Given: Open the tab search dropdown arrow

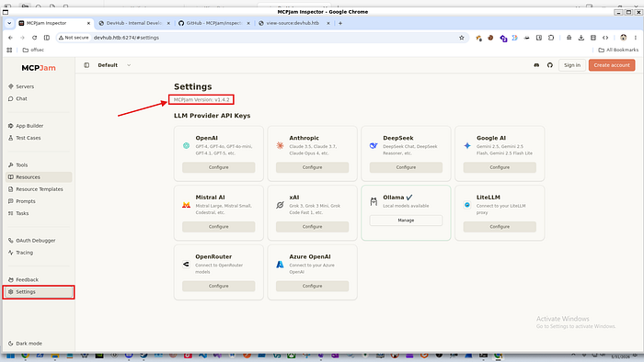Looking at the screenshot, I should (x=9, y=23).
